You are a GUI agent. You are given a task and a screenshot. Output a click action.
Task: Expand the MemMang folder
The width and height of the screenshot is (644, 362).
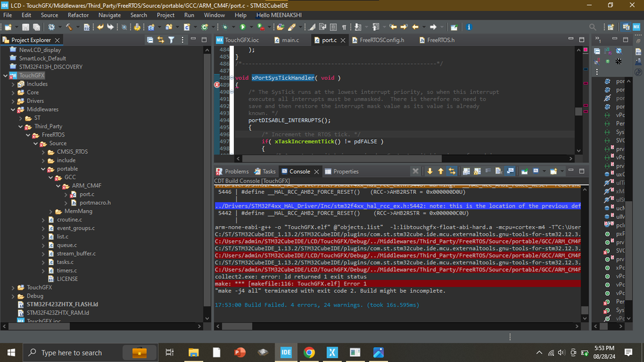coord(51,211)
